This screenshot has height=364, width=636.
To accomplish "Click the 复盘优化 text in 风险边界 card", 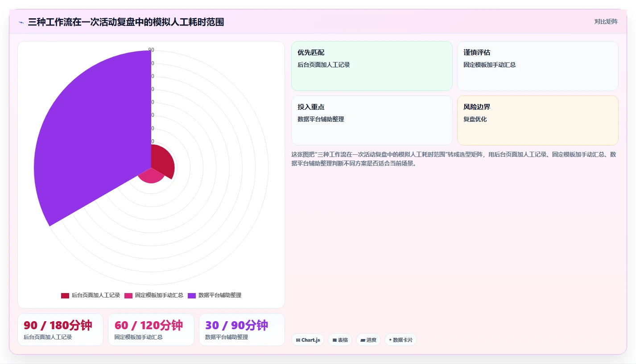I will click(x=475, y=119).
